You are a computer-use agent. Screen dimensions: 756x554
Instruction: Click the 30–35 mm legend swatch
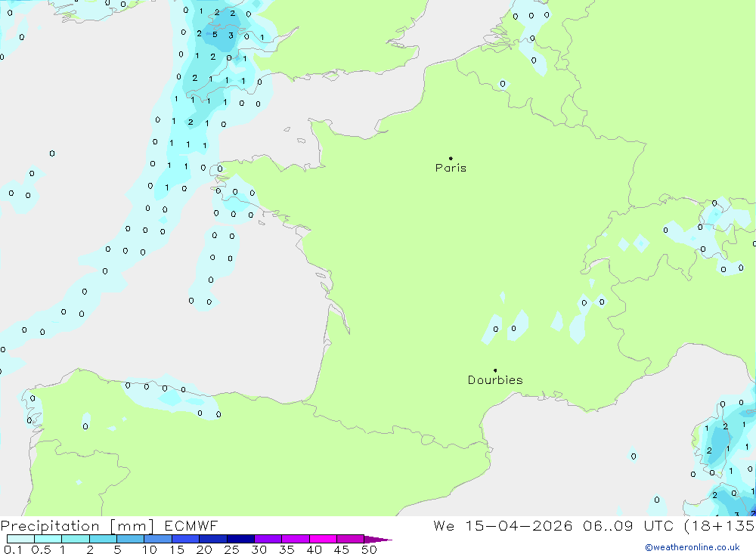tap(268, 539)
